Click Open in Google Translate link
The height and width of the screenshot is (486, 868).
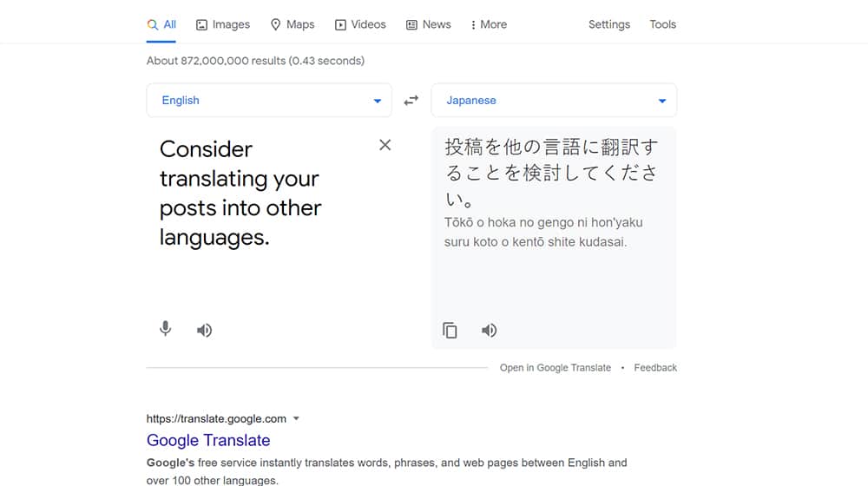click(556, 368)
